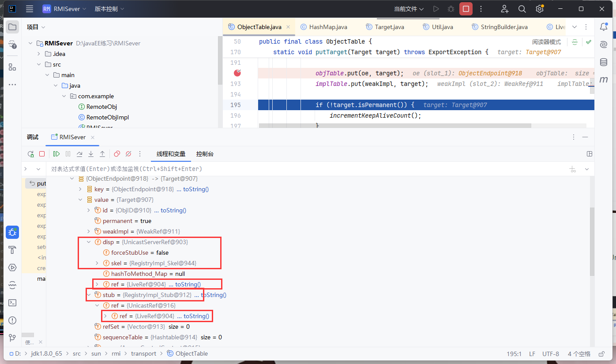Viewport: 616px width, 364px height.
Task: Switch to the 控制台 console tab
Action: coord(205,154)
